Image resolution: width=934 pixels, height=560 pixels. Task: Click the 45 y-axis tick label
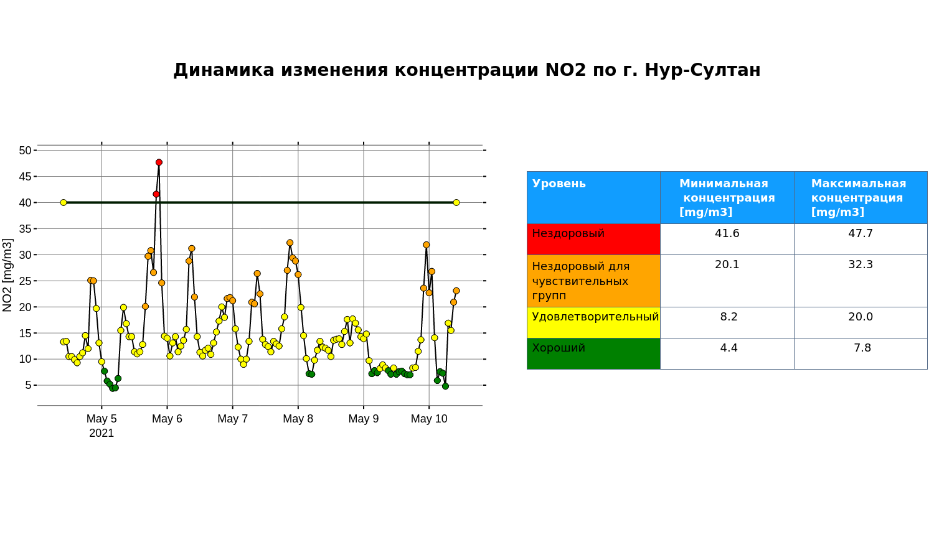pos(25,177)
